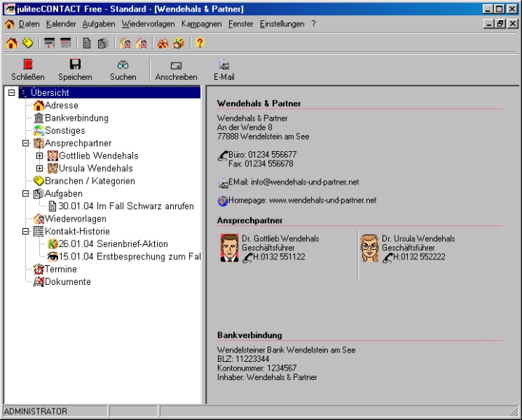Collapse the Ansprechpartner tree branch
Viewport: 522px width, 420px height.
[25, 143]
